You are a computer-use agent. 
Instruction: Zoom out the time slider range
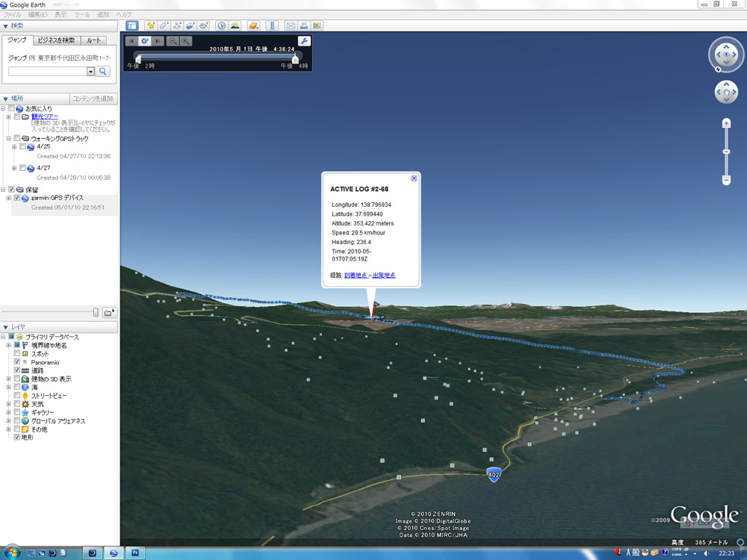173,41
